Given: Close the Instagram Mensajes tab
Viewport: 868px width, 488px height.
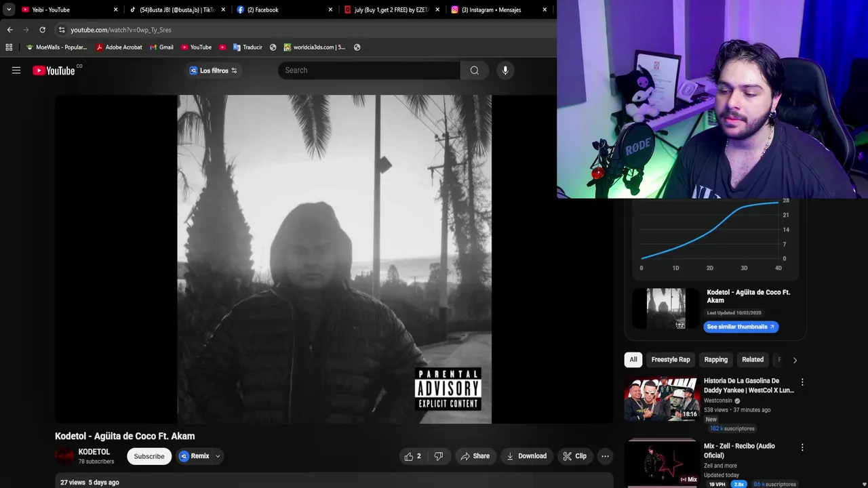Looking at the screenshot, I should tap(545, 10).
